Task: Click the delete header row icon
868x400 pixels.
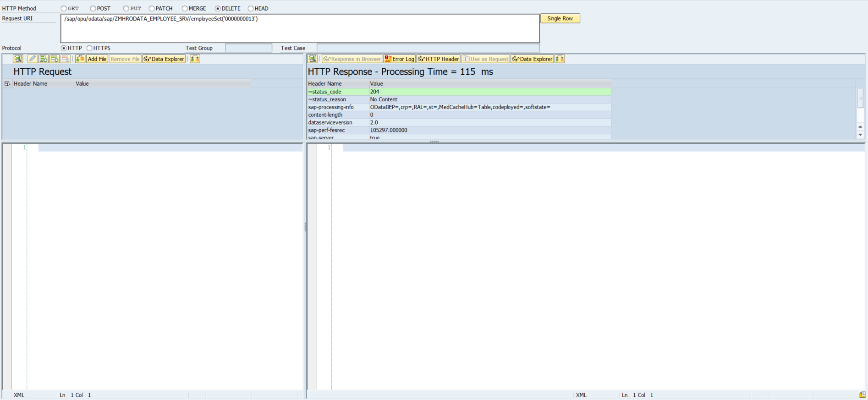Action: tap(66, 59)
